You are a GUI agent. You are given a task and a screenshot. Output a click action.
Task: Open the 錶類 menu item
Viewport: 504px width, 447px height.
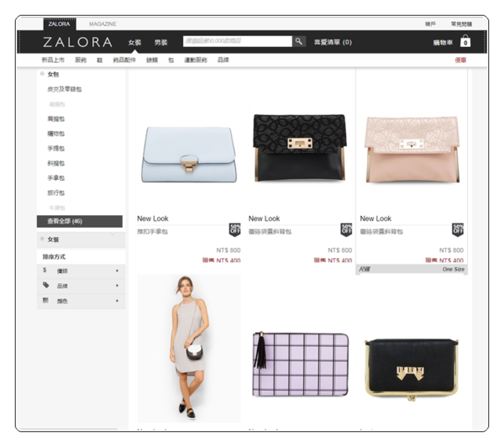152,60
